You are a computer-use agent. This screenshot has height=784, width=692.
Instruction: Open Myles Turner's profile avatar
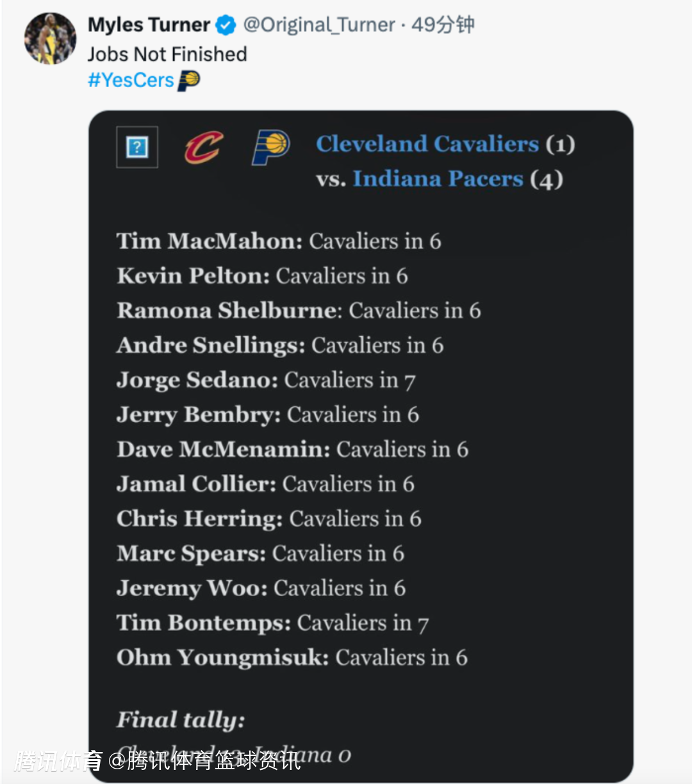pos(50,38)
